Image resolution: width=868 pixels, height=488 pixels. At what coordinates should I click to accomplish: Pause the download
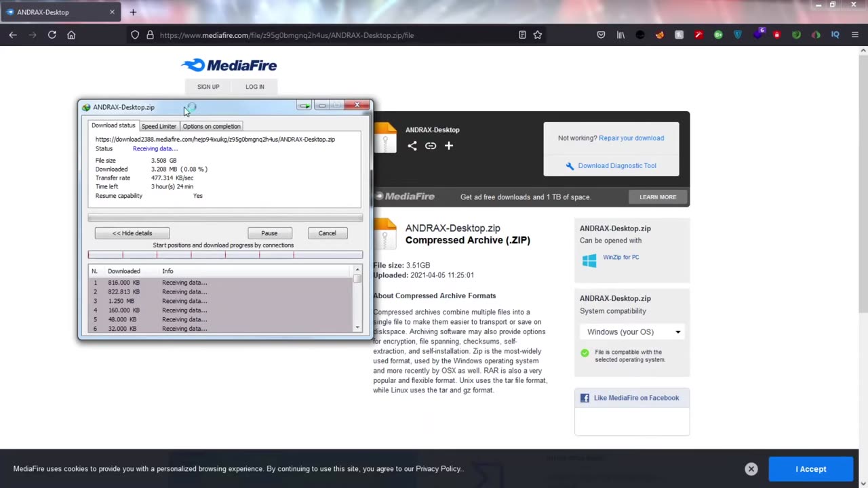point(269,233)
